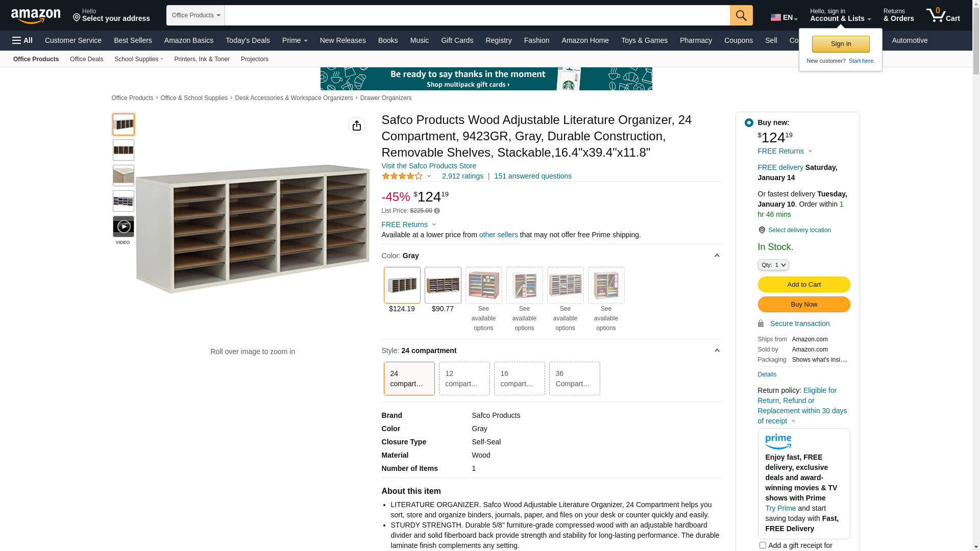Screen dimensions: 980x551
Task: Collapse the Color Gray section
Action: pos(717,256)
